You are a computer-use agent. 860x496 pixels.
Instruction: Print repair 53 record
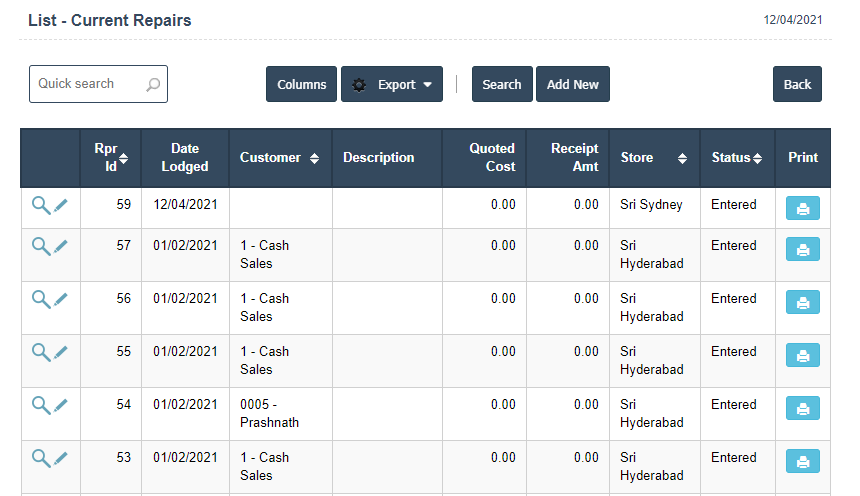coord(802,461)
